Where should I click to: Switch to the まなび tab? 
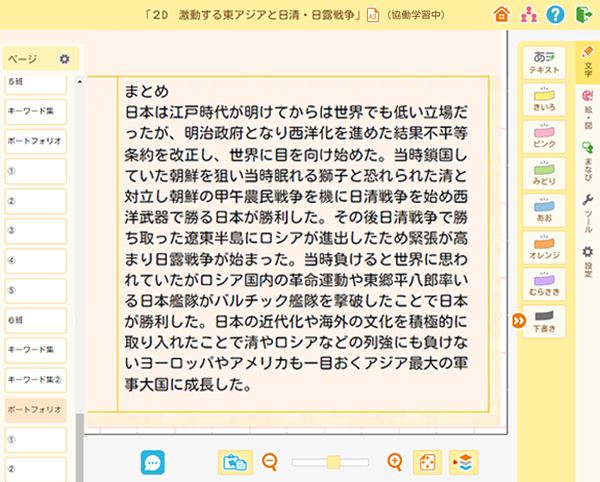coord(588,161)
